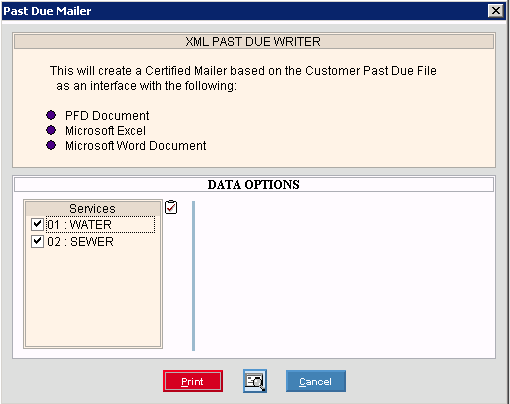Click the select-all clipboard checkmark icon
The height and width of the screenshot is (404, 510).
click(171, 207)
